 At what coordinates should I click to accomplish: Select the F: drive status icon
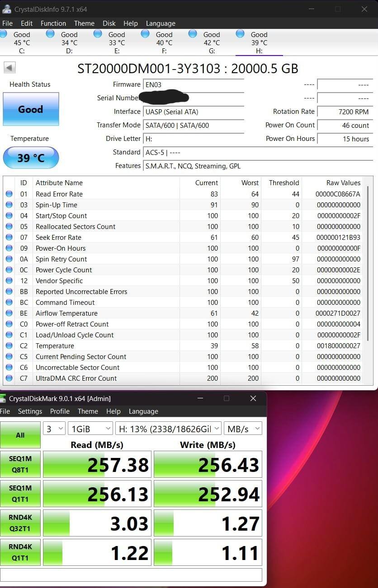(x=145, y=34)
